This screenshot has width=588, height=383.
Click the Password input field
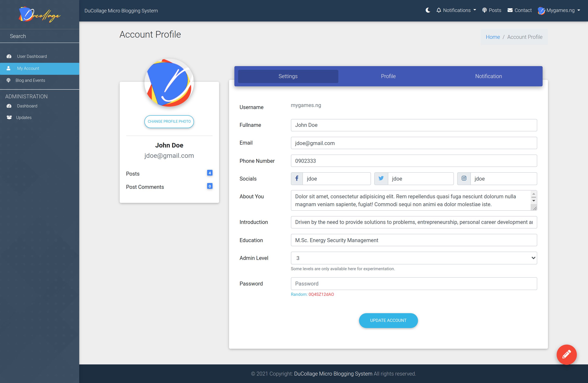tap(414, 284)
